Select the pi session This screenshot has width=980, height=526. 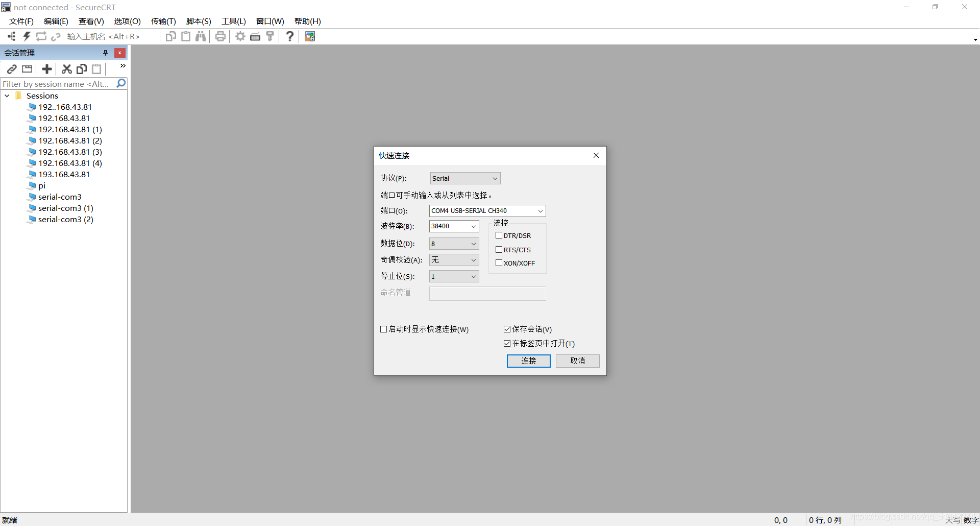42,185
